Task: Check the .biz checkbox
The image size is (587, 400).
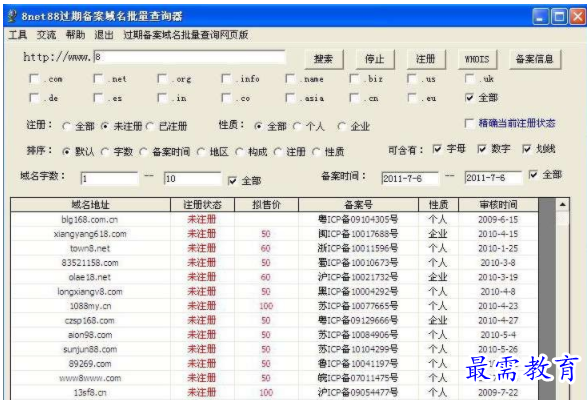Action: point(354,79)
